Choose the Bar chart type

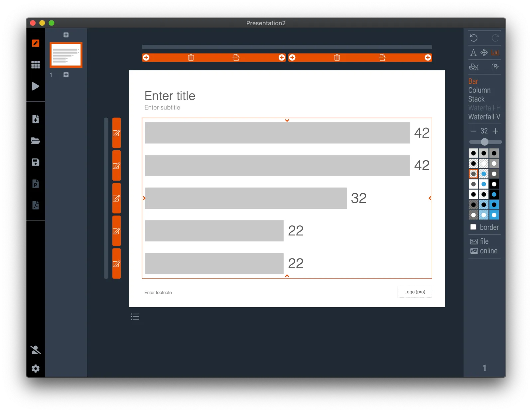[x=473, y=81]
